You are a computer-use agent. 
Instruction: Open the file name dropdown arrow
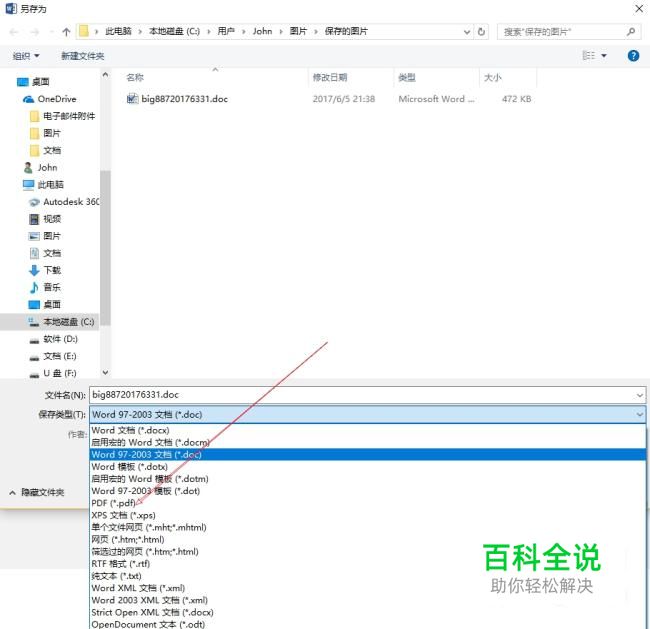coord(640,396)
